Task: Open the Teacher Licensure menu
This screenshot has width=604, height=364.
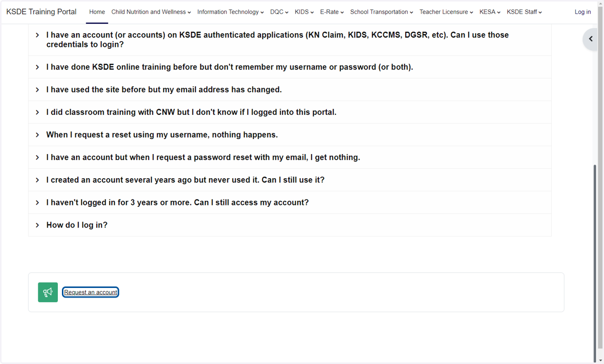Action: [446, 12]
